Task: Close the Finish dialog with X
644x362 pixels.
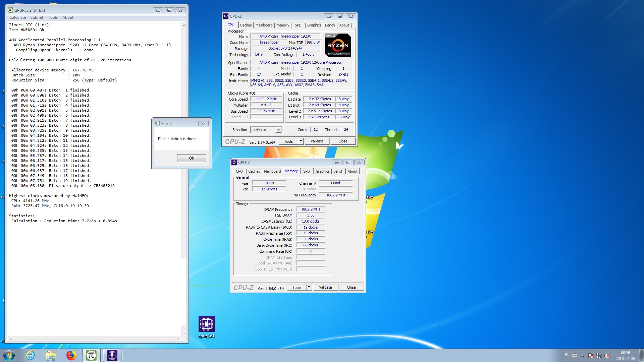Action: [x=203, y=123]
